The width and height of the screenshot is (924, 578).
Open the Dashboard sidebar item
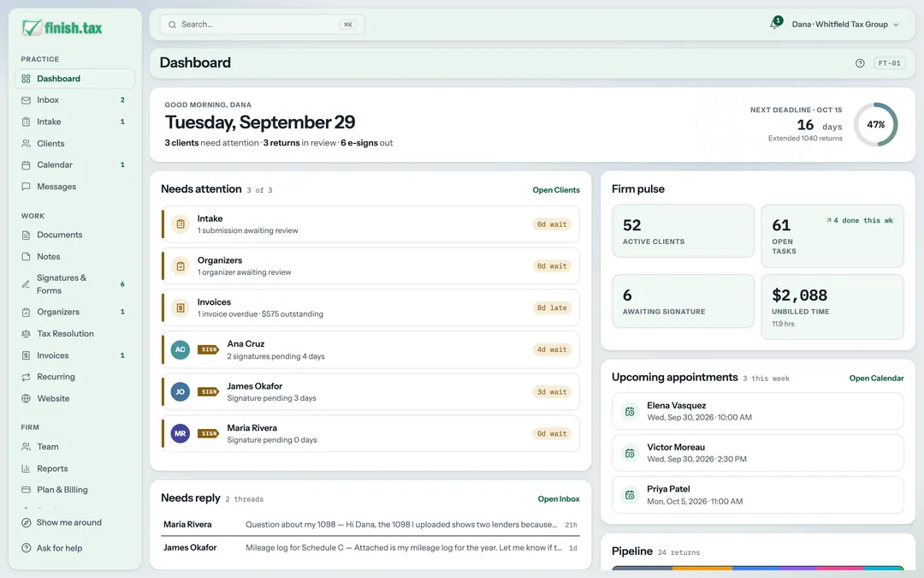click(74, 79)
